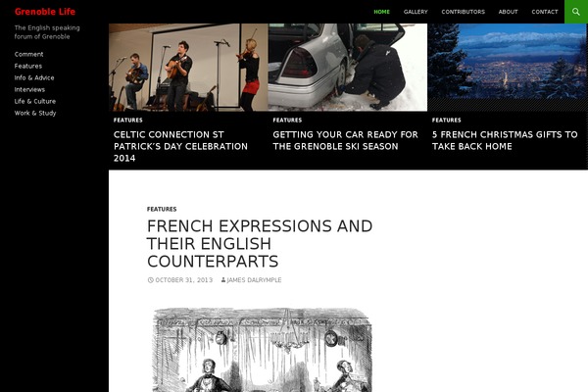Open French Expressions and Their English Counterparts
This screenshot has width=588, height=392.
[260, 243]
